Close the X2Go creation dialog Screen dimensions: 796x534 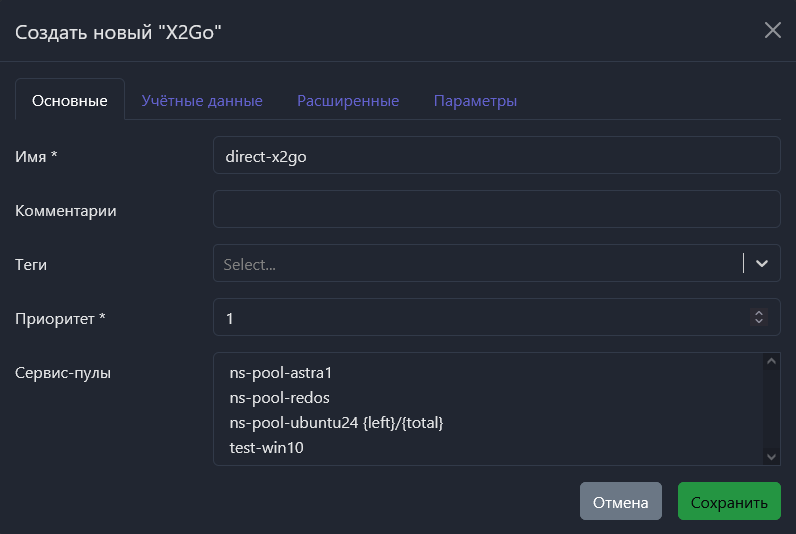[x=772, y=30]
